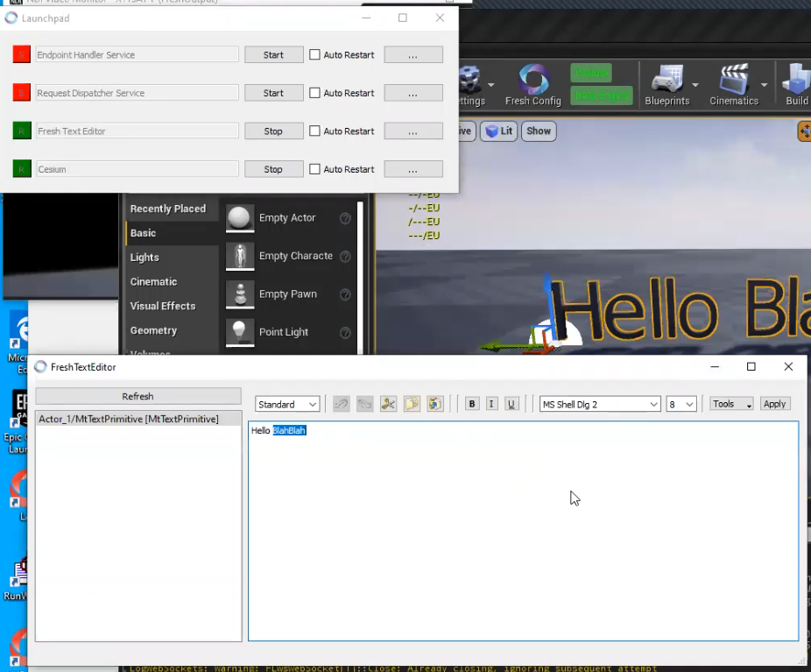Select the Geometry category
811x672 pixels.
(x=172, y=330)
